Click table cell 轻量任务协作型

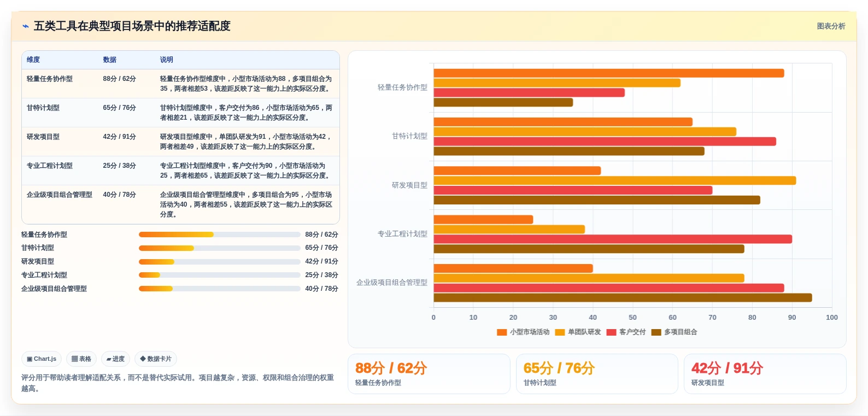50,79
